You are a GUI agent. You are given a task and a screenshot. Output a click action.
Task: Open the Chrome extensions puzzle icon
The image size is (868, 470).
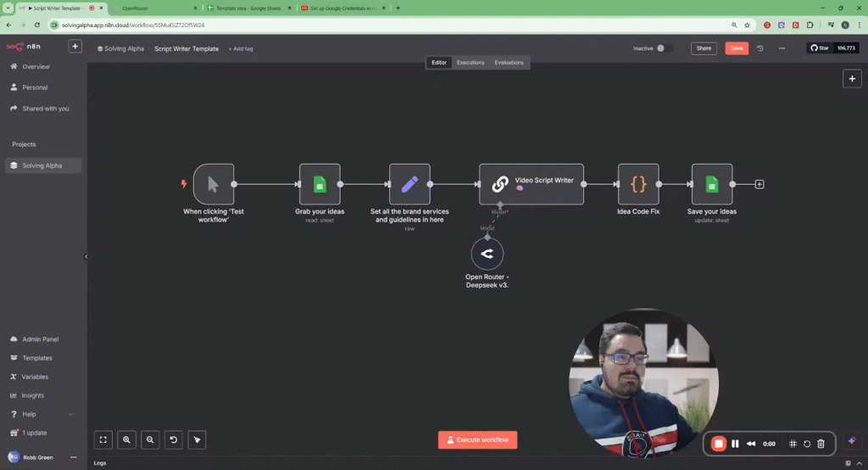pyautogui.click(x=810, y=25)
